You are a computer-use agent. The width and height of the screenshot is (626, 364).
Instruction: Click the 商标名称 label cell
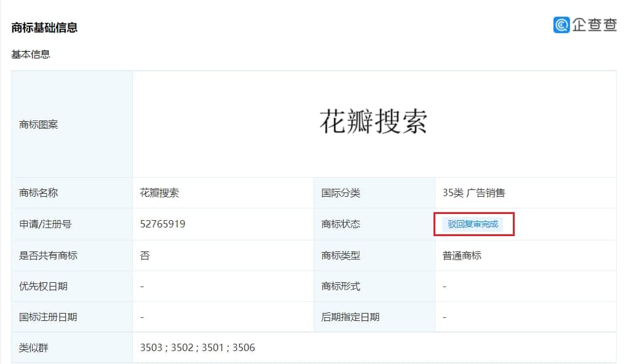point(72,193)
